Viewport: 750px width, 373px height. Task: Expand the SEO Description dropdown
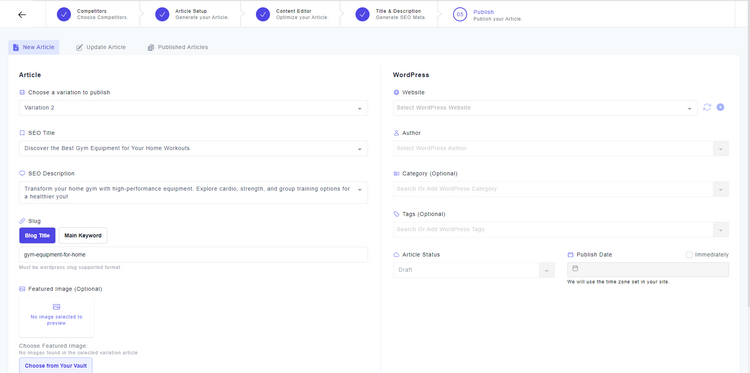click(193, 192)
